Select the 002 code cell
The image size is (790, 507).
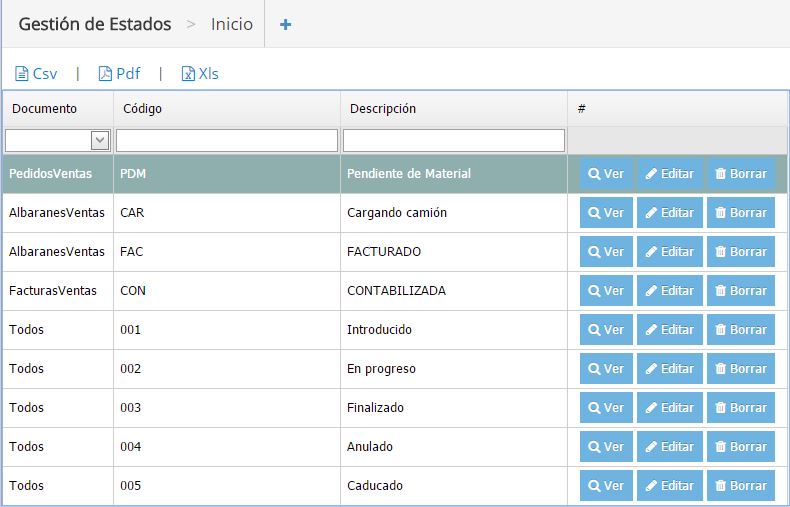(227, 368)
